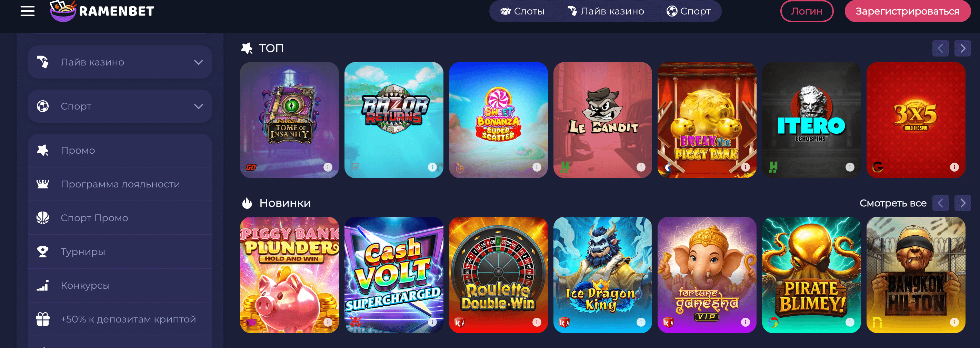This screenshot has height=348, width=980.
Task: Show previous Новинки games with left arrow
Action: [940, 203]
